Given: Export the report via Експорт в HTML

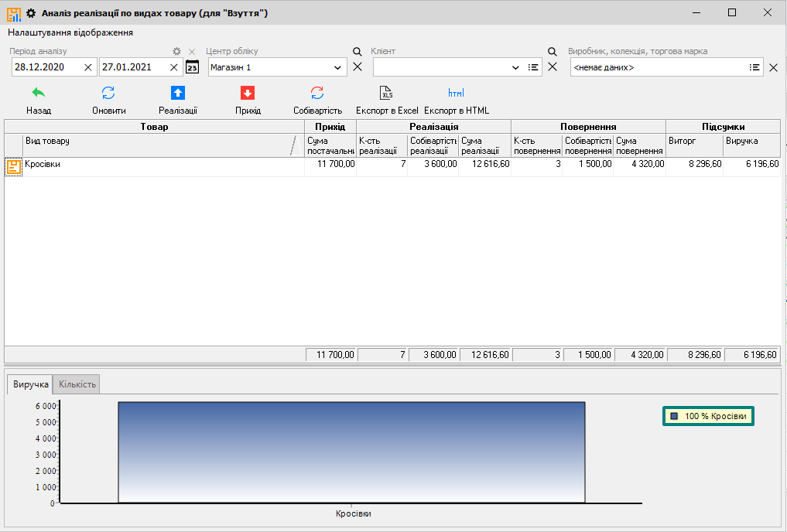Looking at the screenshot, I should pos(456,94).
